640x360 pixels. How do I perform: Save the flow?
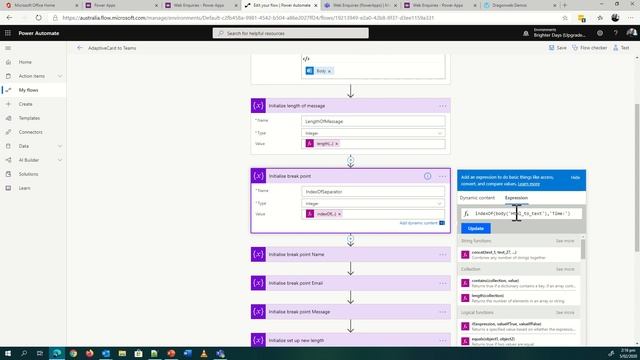coord(558,48)
